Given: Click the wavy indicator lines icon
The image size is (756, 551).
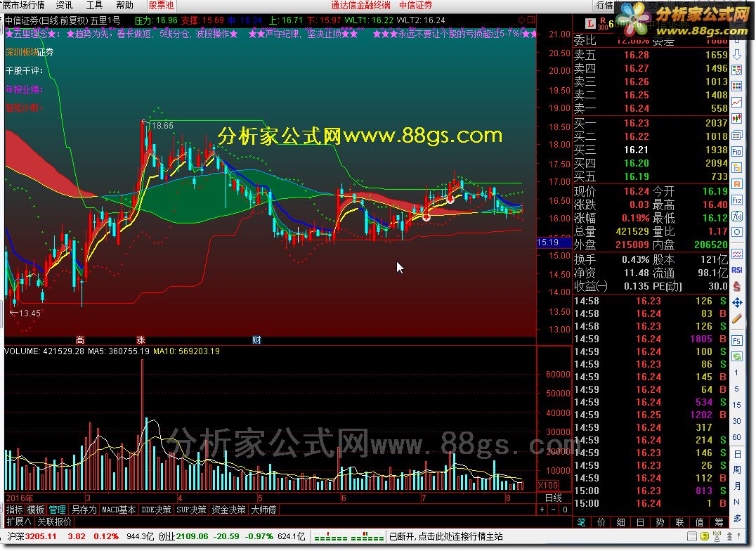Looking at the screenshot, I should coord(737,254).
